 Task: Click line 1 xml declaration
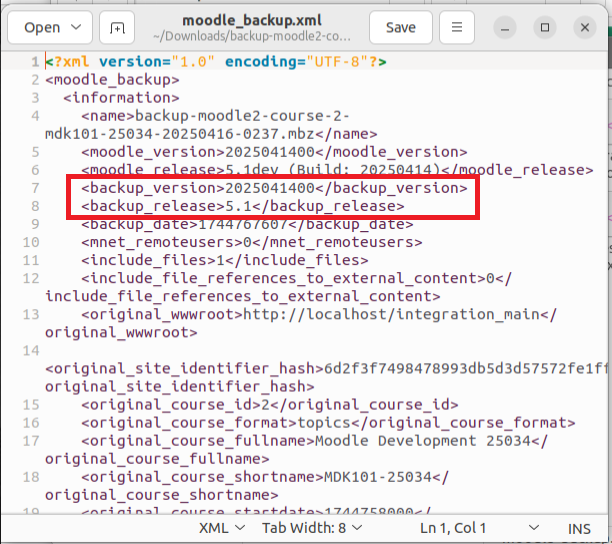click(x=216, y=62)
